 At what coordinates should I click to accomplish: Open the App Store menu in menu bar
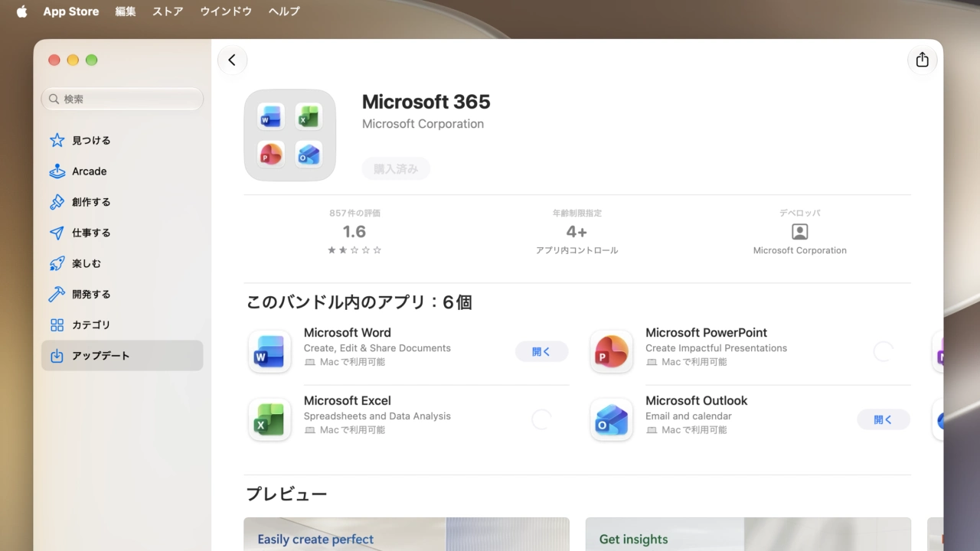(71, 11)
